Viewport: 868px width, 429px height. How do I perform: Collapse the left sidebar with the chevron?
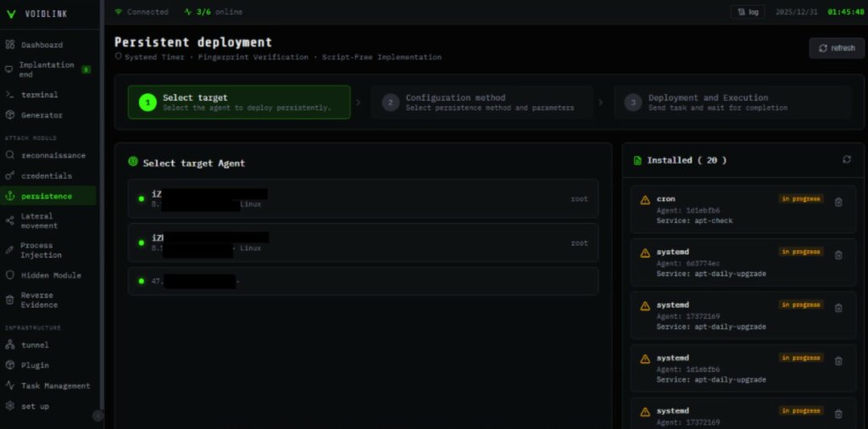click(x=97, y=415)
